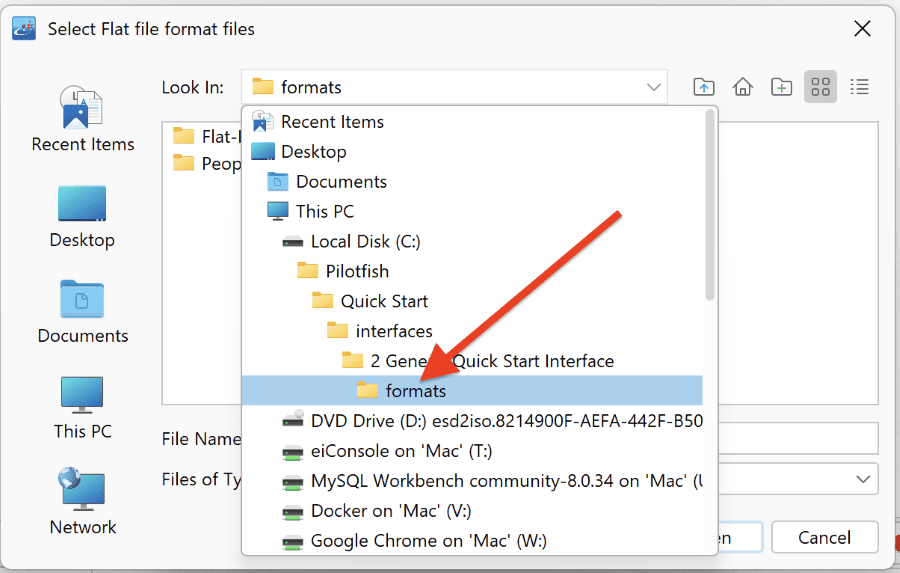Click the dropdown list scrollbar thumb
The image size is (900, 573).
pos(710,204)
